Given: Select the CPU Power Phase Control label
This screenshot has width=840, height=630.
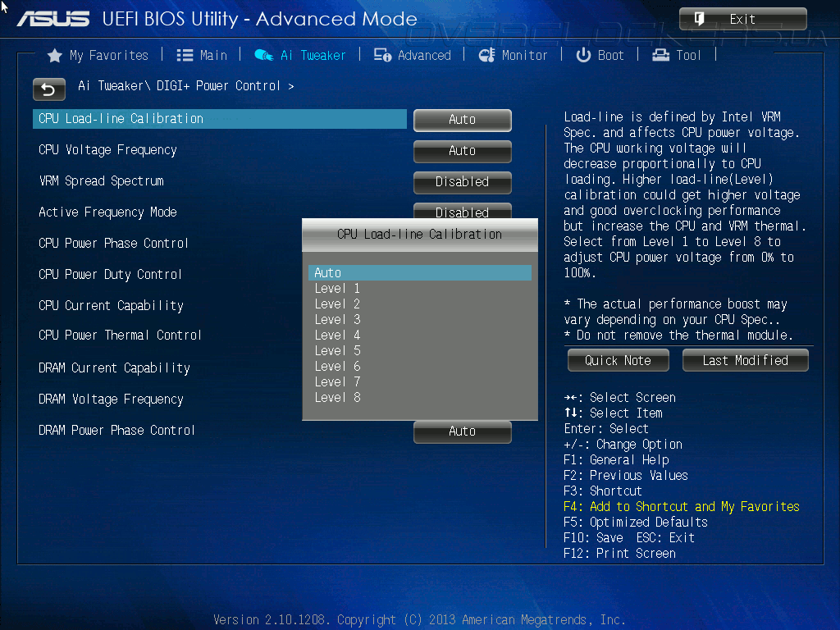Looking at the screenshot, I should [113, 243].
